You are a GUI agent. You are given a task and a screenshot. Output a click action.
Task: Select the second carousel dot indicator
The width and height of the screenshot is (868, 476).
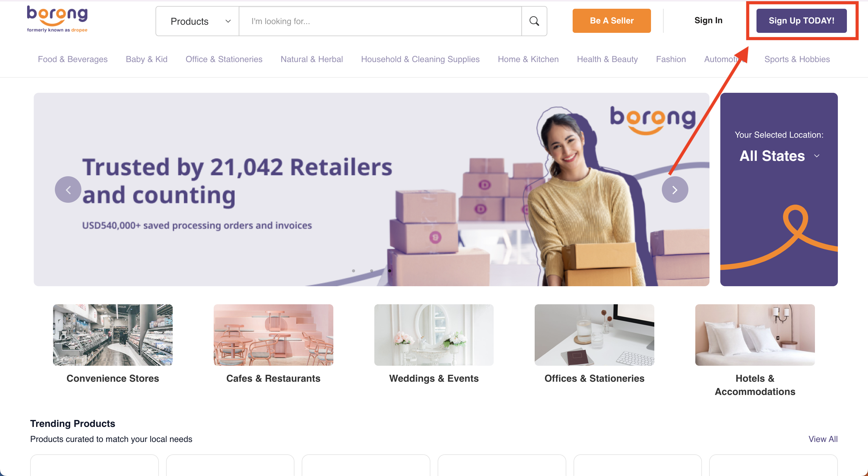[x=372, y=271]
